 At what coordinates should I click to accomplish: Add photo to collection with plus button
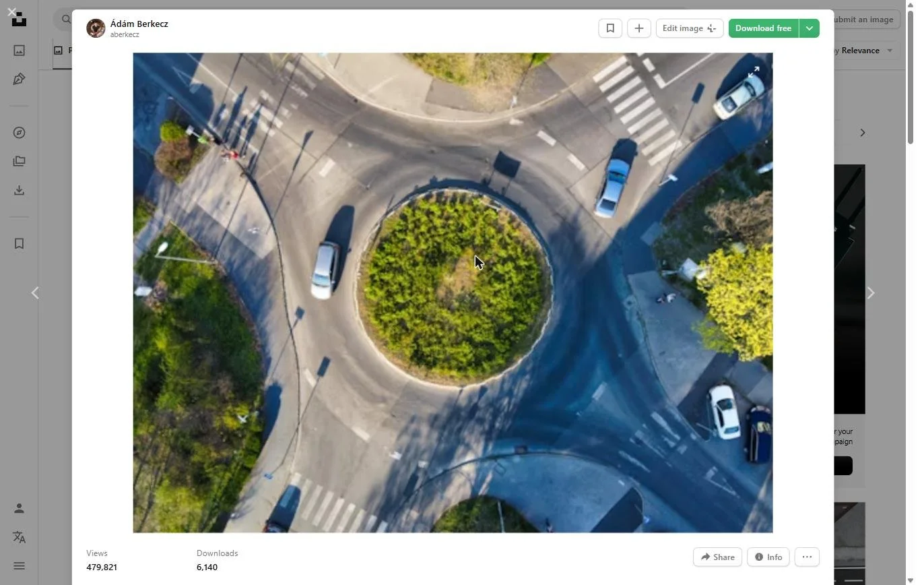[x=639, y=28]
